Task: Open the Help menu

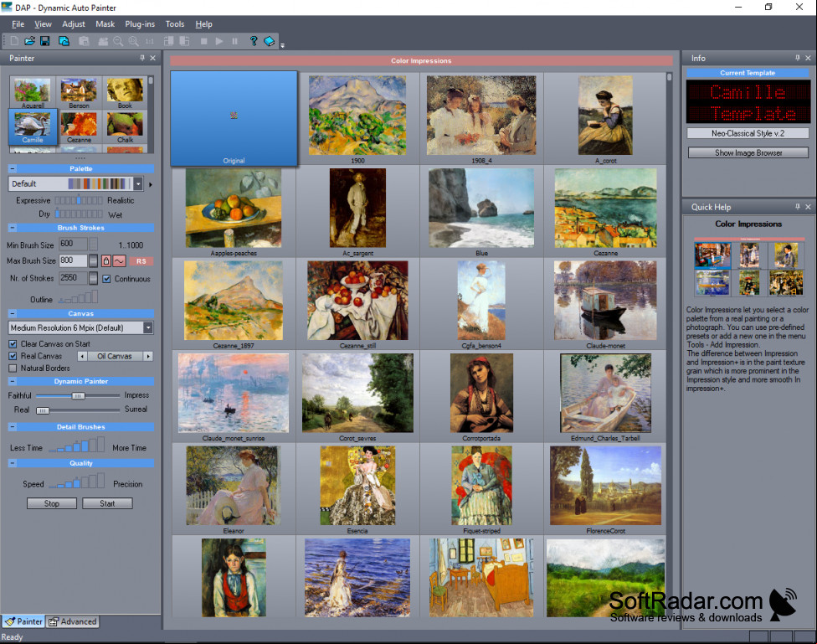Action: click(203, 24)
